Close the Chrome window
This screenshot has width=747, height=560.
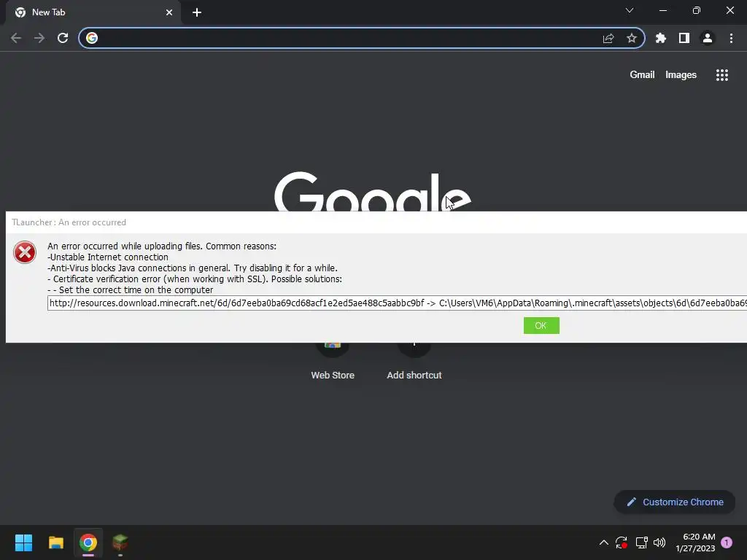[729, 10]
